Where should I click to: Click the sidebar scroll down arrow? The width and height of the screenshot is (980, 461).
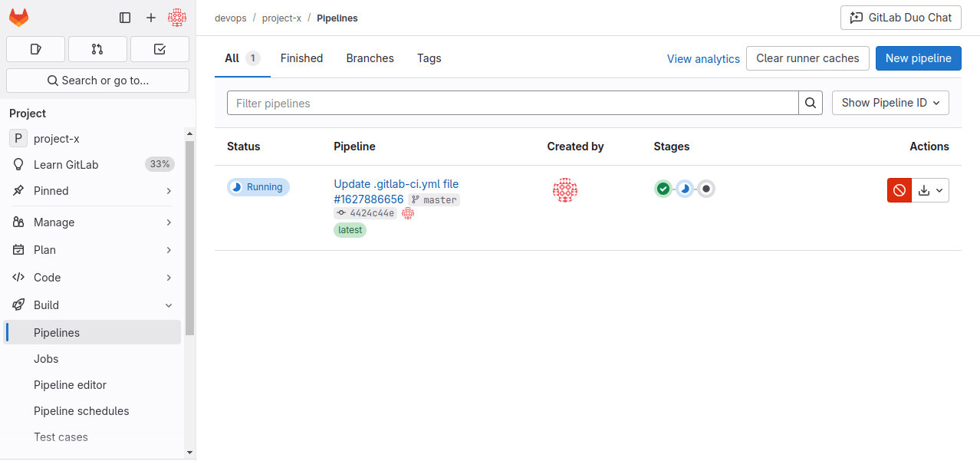coord(190,453)
